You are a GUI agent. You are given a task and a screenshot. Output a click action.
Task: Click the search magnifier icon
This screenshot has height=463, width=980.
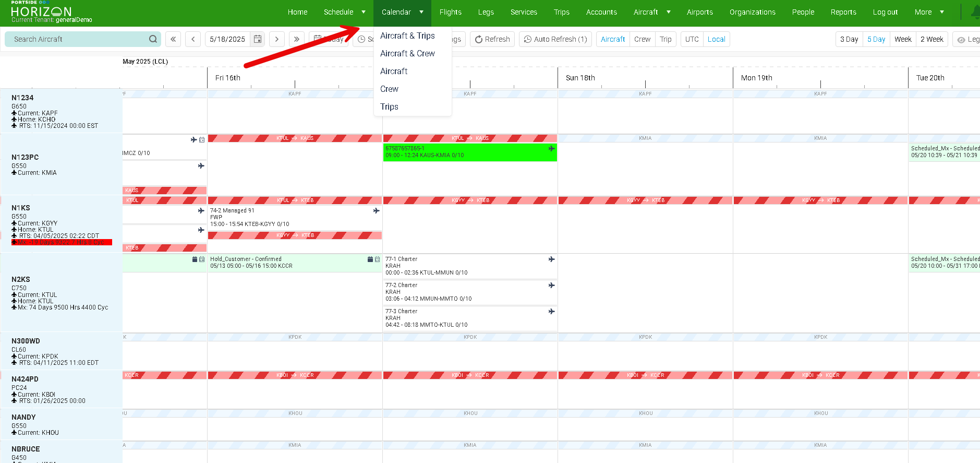coord(153,39)
